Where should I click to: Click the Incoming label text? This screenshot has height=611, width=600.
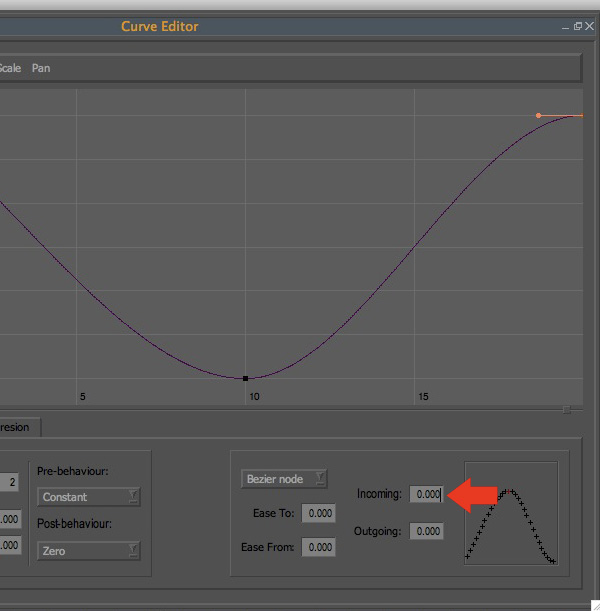click(379, 494)
